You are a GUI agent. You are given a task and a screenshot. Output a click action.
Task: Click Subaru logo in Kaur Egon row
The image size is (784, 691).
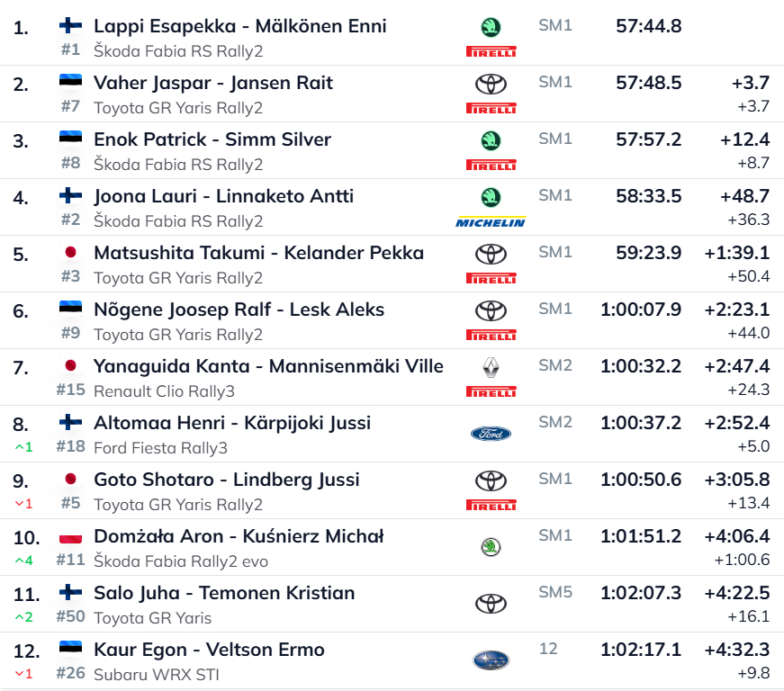pyautogui.click(x=491, y=660)
